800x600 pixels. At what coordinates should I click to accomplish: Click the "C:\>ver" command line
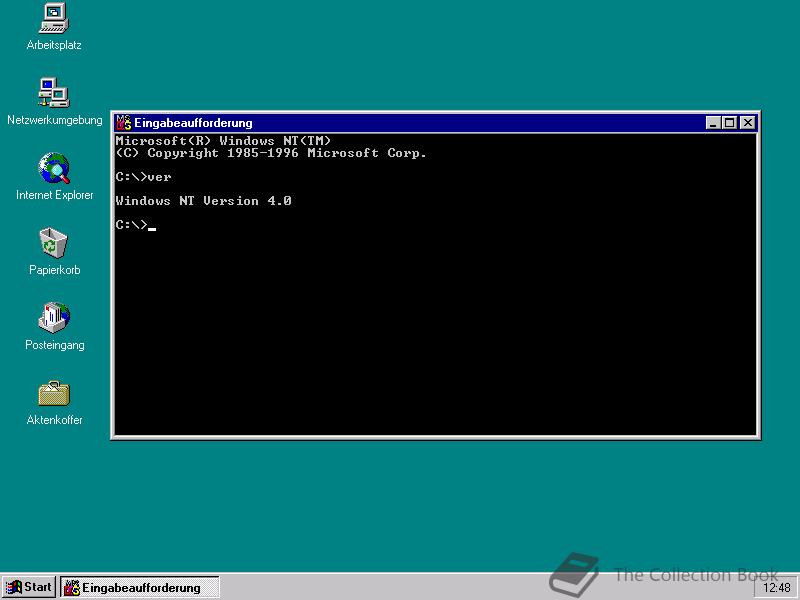click(143, 177)
